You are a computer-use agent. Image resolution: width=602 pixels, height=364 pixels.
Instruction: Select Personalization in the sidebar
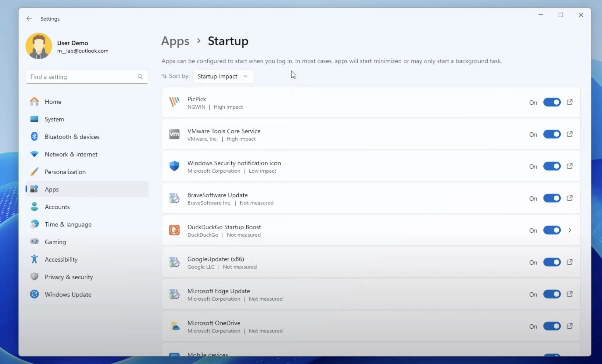pos(87,172)
